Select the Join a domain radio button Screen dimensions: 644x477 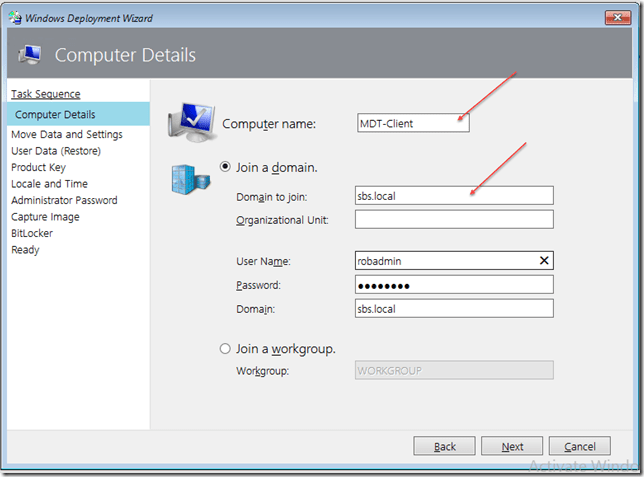click(225, 166)
